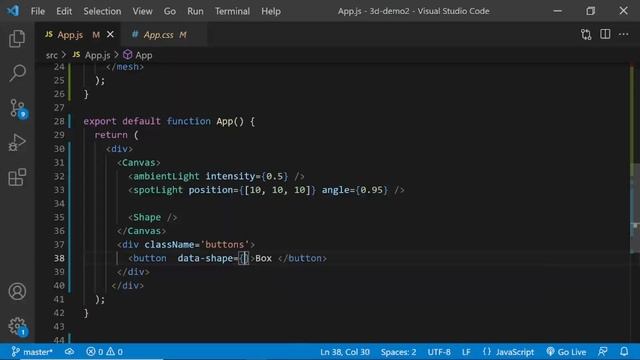The image size is (640, 360).
Task: Click the ambientLight intensity line
Action: tap(216, 176)
